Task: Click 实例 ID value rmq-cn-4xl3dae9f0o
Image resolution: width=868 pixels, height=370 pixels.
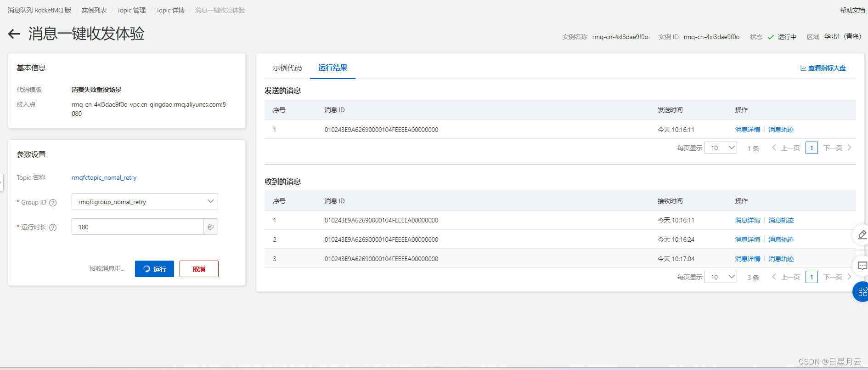Action: pyautogui.click(x=711, y=37)
